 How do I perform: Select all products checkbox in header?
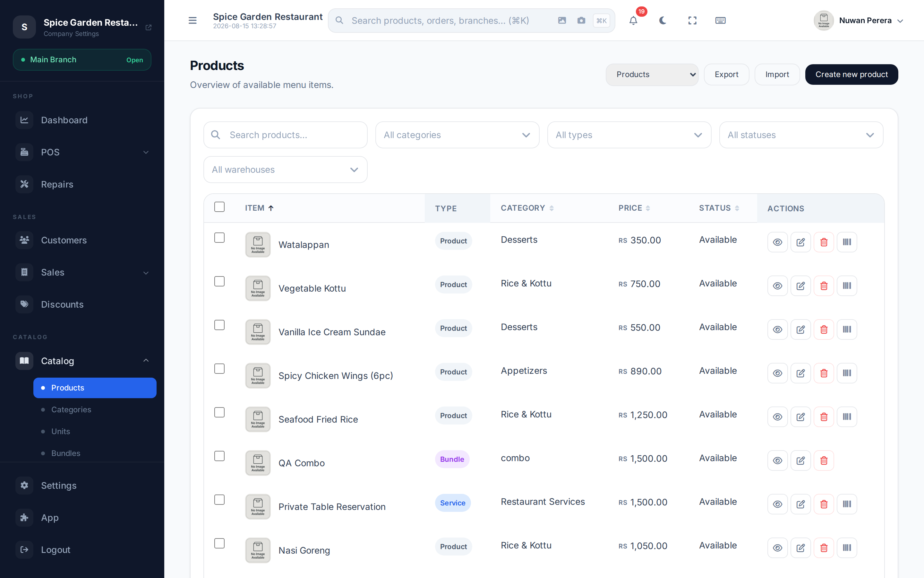pyautogui.click(x=219, y=207)
